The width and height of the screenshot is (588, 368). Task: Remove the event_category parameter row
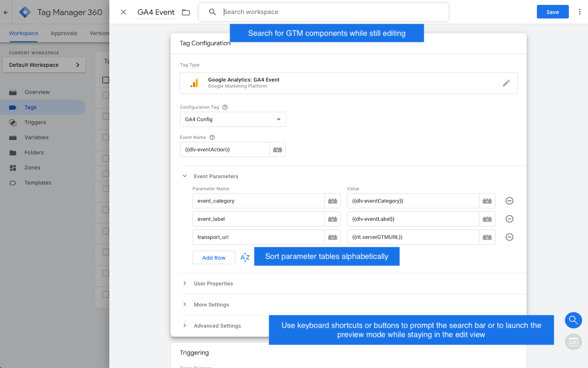pos(509,201)
